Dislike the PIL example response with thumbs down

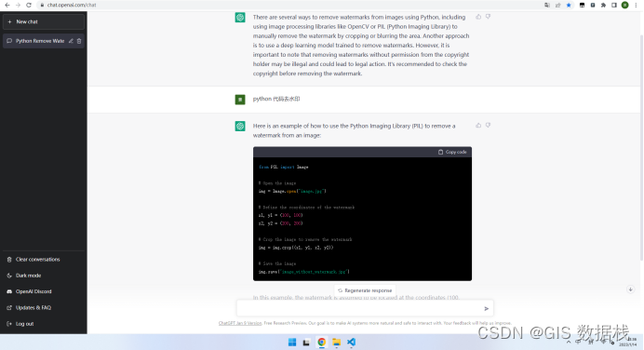click(488, 126)
